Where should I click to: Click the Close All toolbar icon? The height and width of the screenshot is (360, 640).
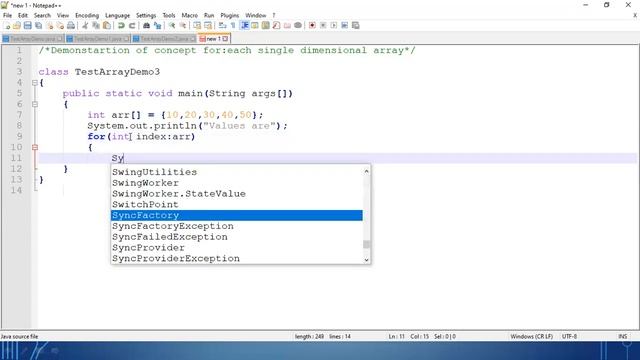point(60,25)
